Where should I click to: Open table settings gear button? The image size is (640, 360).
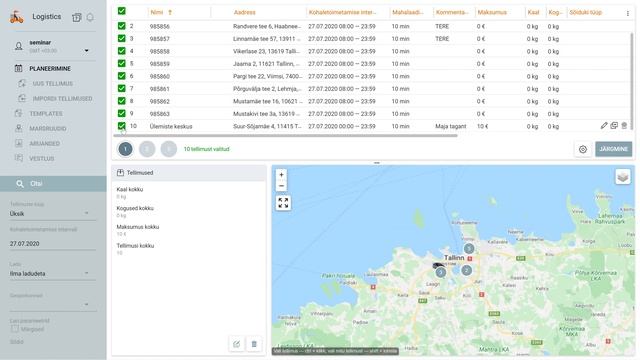583,149
